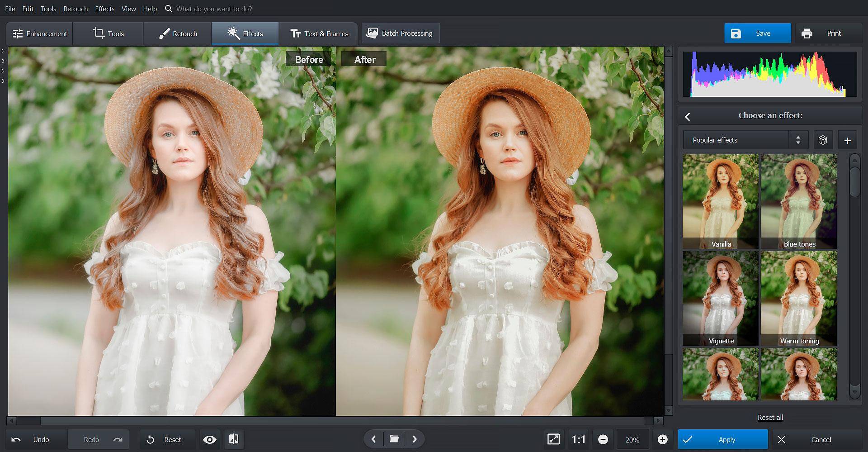Open the Edit menu
Image resolution: width=868 pixels, height=452 pixels.
pos(28,9)
